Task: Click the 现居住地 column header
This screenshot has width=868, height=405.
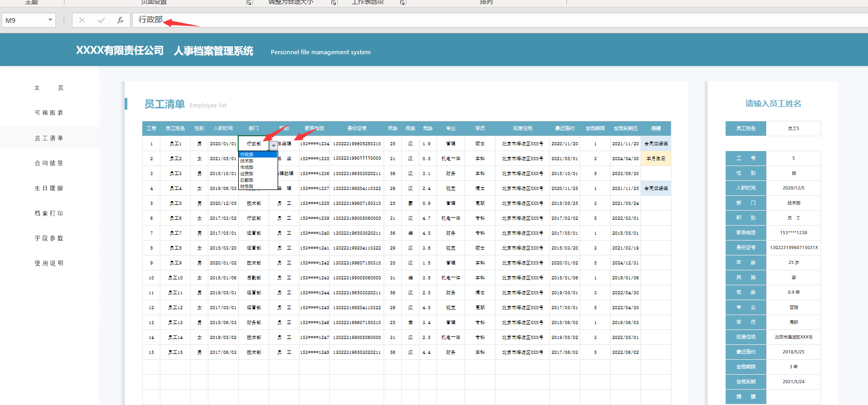Action: tap(523, 128)
